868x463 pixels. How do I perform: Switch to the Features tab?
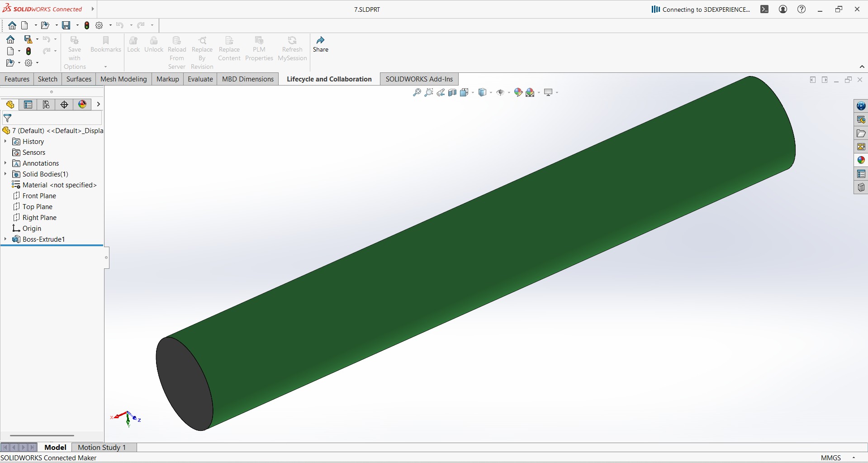[17, 79]
